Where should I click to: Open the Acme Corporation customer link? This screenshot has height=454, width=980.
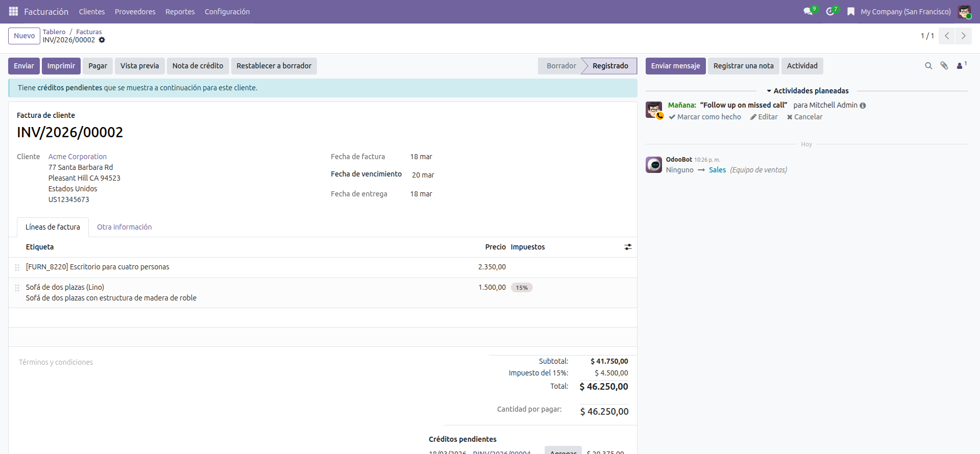(78, 157)
